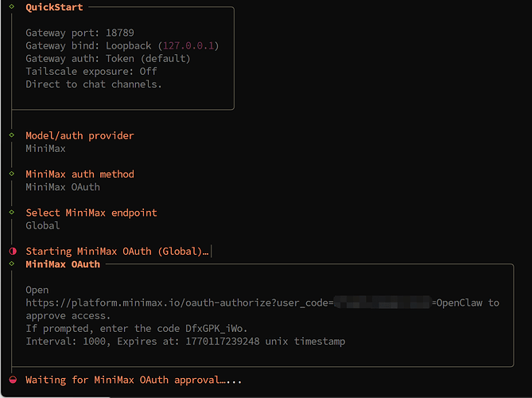This screenshot has width=532, height=398.
Task: Click the 'approve access.' line
Action: (68, 316)
